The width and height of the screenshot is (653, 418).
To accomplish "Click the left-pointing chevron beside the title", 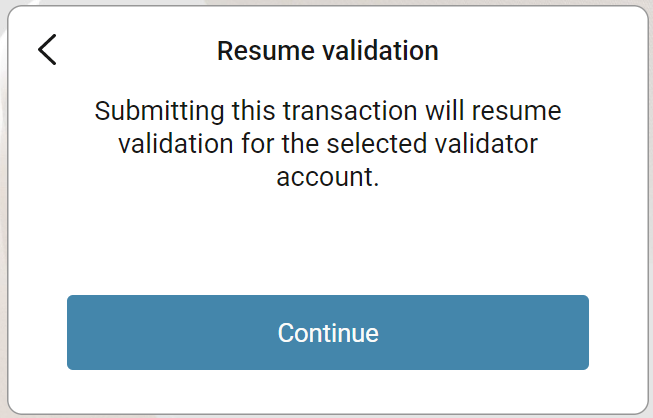I will pos(47,50).
